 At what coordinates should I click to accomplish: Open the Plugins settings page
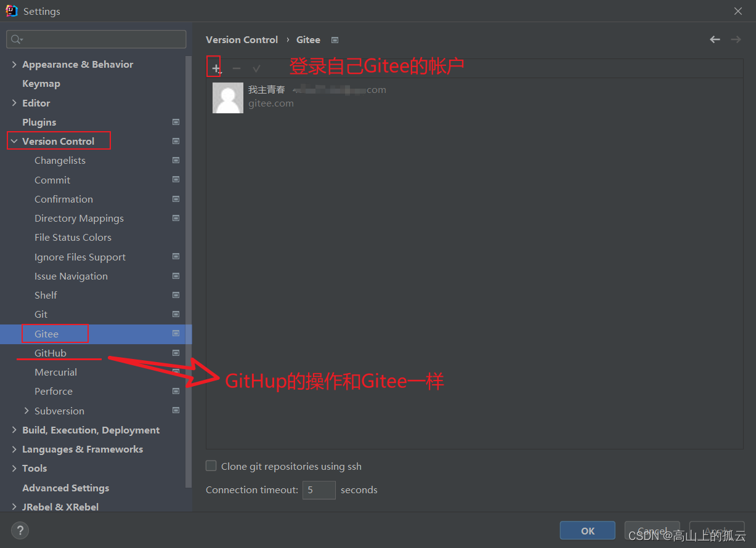[x=39, y=122]
